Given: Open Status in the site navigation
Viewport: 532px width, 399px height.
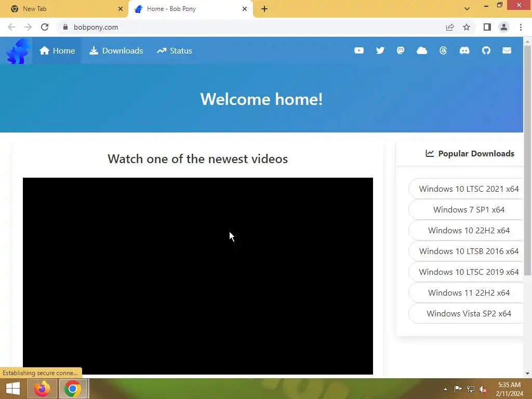Looking at the screenshot, I should 175,51.
